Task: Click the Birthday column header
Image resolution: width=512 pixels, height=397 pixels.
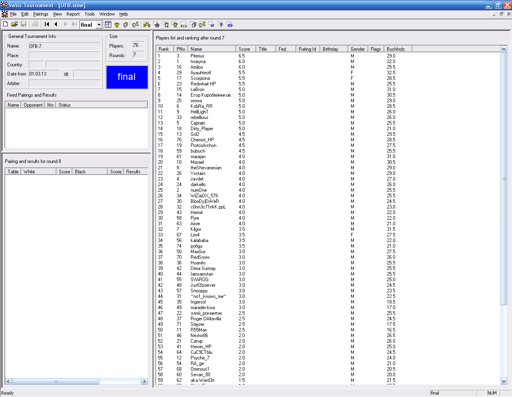Action: point(334,49)
